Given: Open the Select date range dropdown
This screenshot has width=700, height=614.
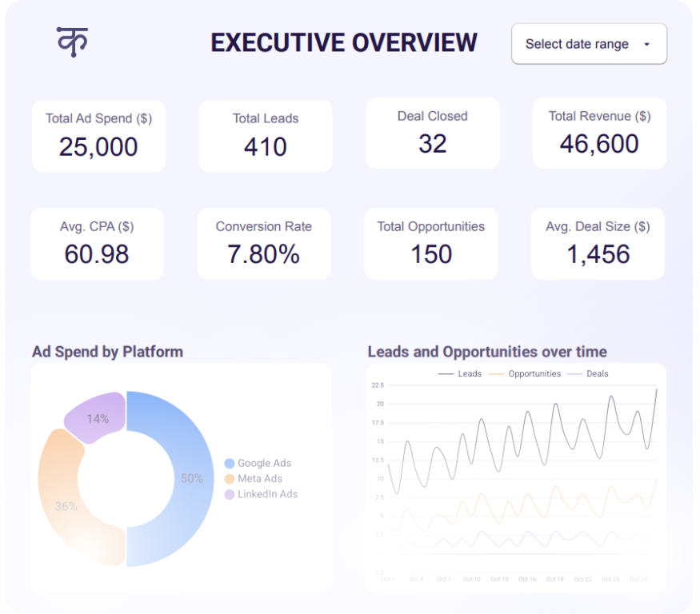Looking at the screenshot, I should click(578, 45).
